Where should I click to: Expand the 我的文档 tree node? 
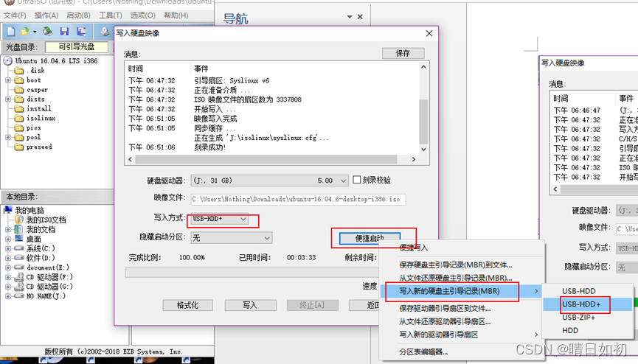pos(8,229)
